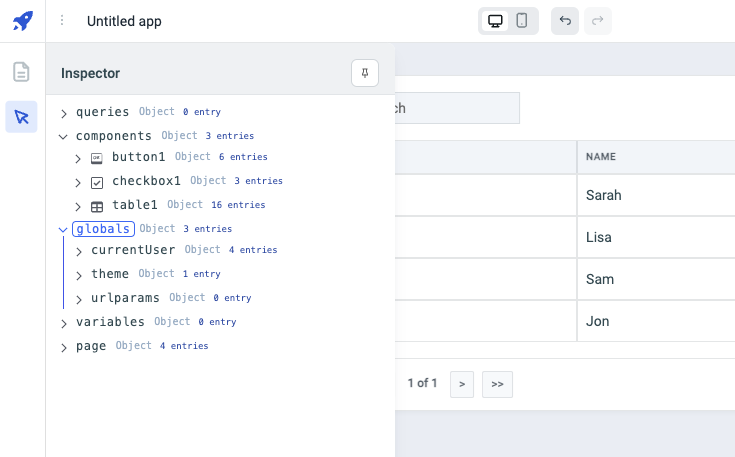This screenshot has width=735, height=457.
Task: Expand the queries node
Action: coord(64,113)
